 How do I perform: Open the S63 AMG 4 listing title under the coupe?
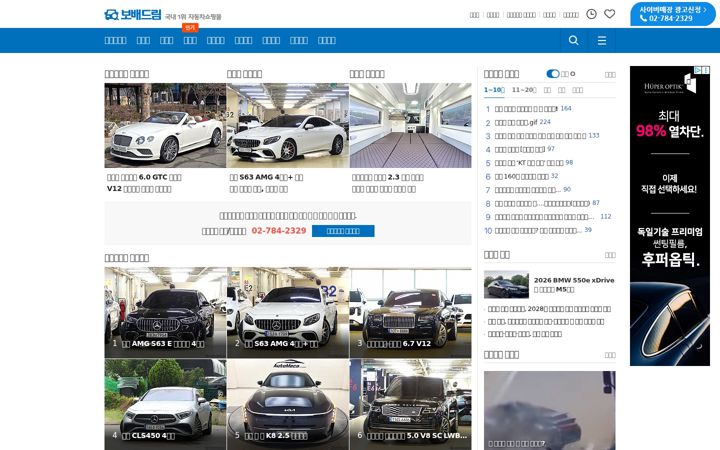[266, 183]
